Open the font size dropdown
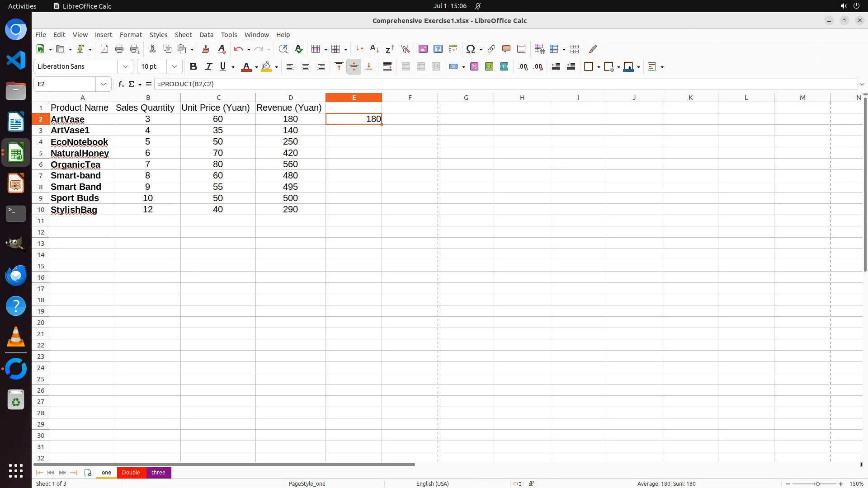Viewport: 868px width, 488px height. (175, 66)
